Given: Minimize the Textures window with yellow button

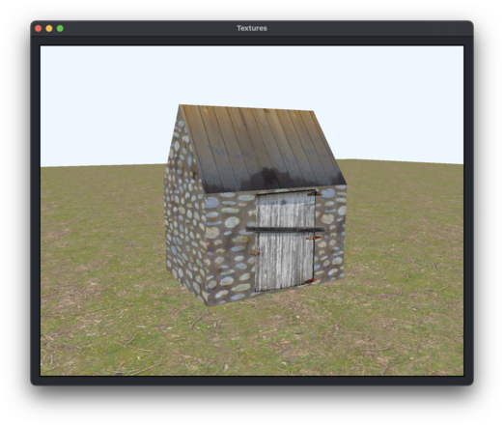Looking at the screenshot, I should point(49,28).
